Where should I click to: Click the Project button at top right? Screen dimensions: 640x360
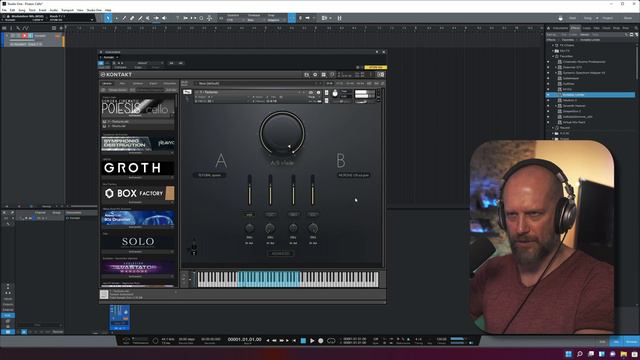tap(608, 18)
